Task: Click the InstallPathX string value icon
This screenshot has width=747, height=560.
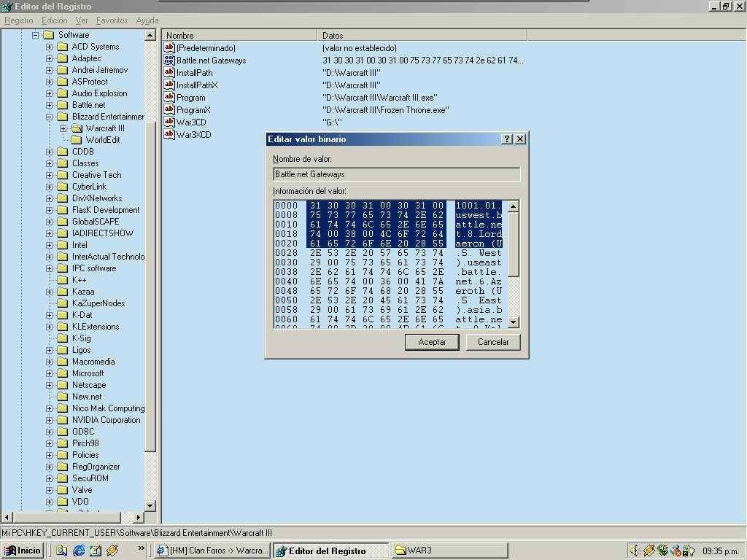Action: click(x=169, y=85)
